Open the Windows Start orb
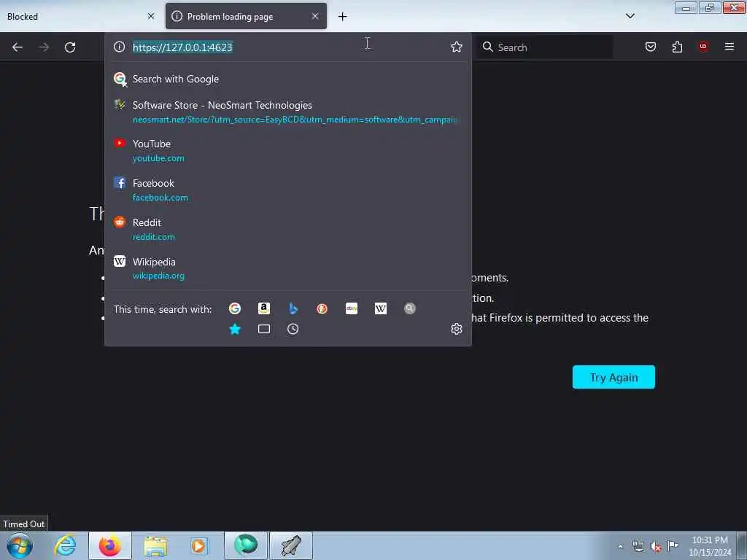This screenshot has width=747, height=560. 20,545
